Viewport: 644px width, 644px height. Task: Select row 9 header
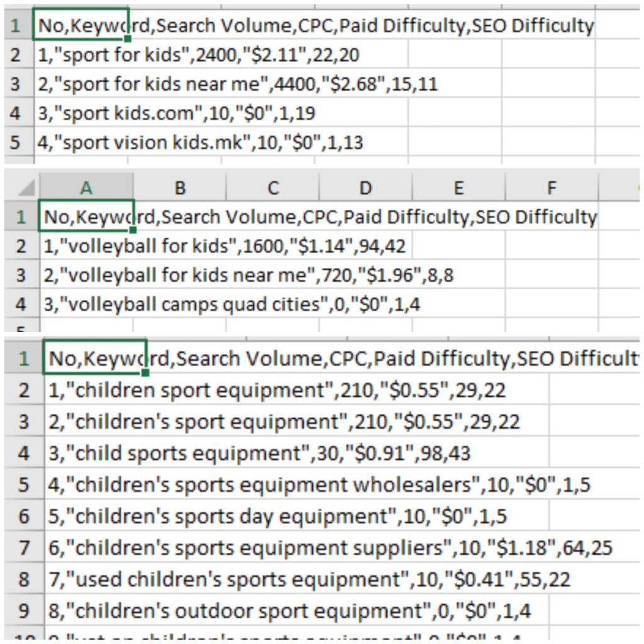tap(23, 611)
